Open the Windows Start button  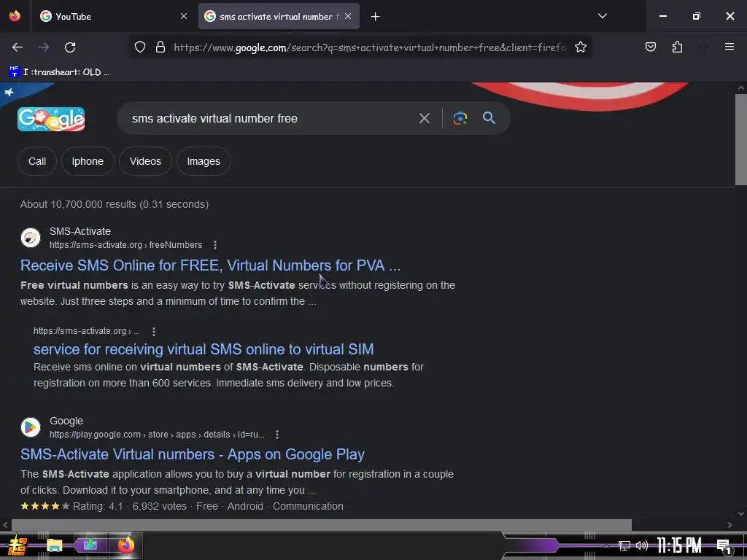[17, 545]
